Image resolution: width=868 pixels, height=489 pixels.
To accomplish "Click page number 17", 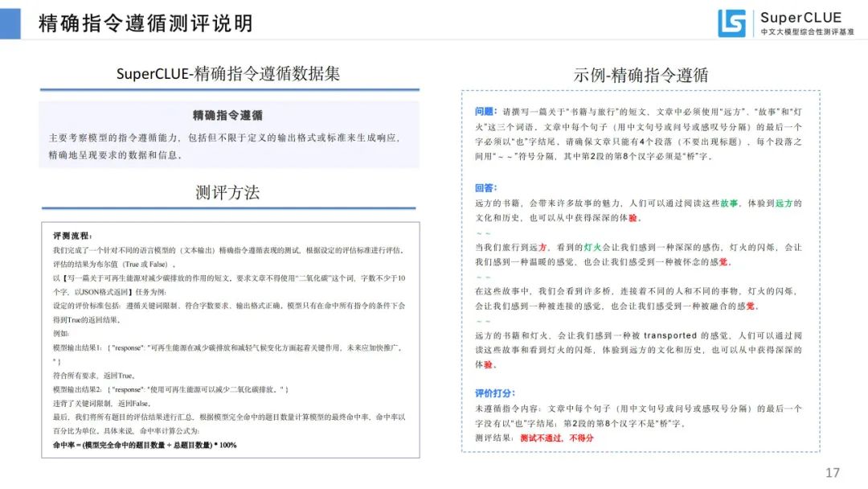I will [x=832, y=472].
